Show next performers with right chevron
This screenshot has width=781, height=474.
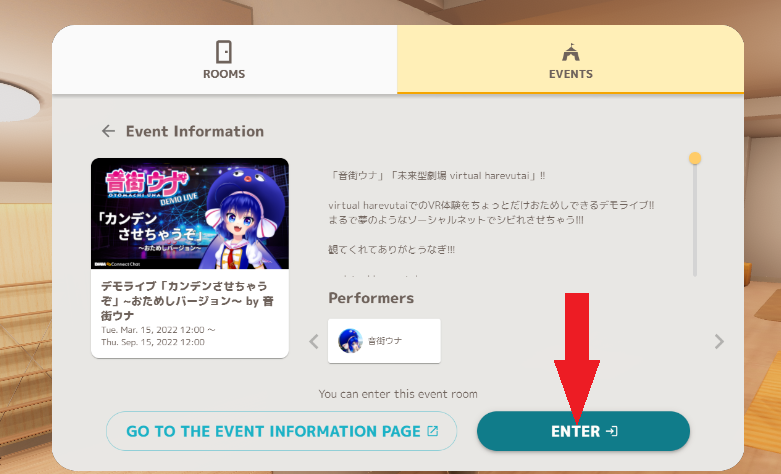(719, 342)
